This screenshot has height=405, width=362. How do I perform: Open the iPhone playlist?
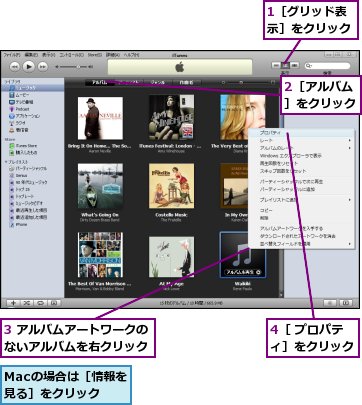click(32, 225)
